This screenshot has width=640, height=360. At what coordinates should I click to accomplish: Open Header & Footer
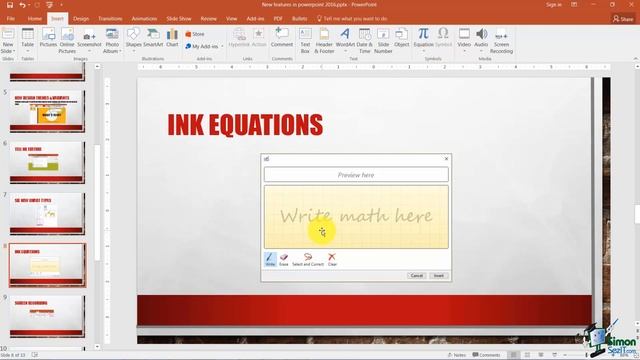(x=324, y=41)
